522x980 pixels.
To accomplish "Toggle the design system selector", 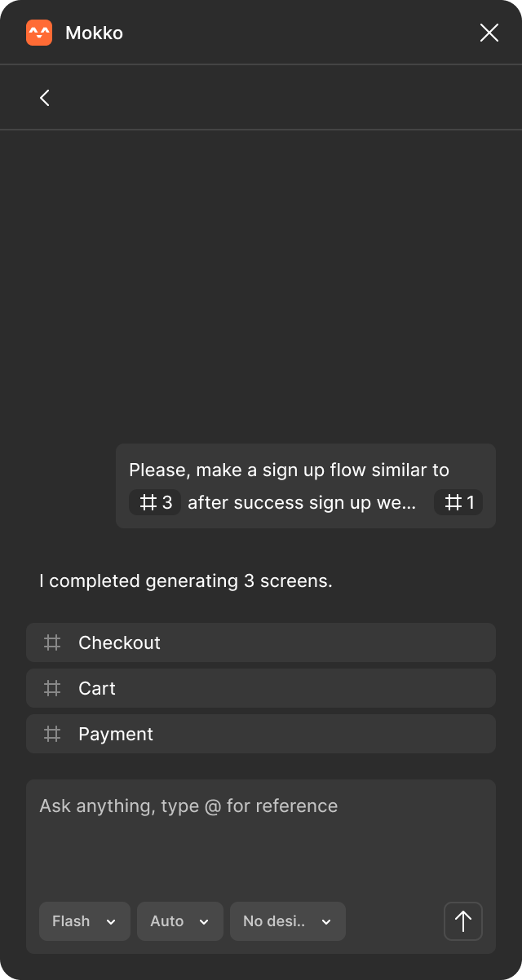I will coord(325,921).
